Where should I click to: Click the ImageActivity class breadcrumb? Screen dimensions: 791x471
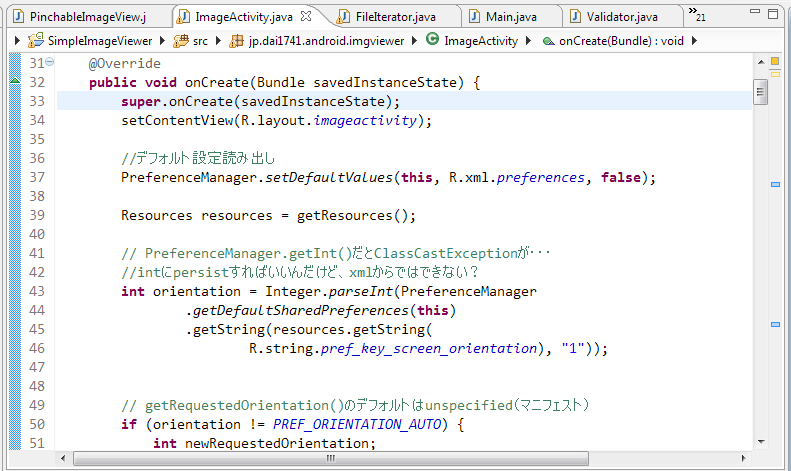[481, 41]
